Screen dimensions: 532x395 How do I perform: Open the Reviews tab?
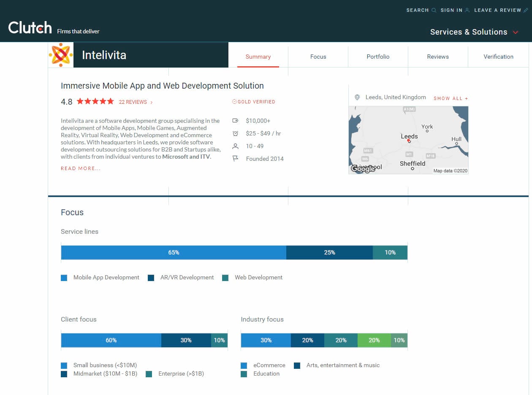click(x=438, y=57)
